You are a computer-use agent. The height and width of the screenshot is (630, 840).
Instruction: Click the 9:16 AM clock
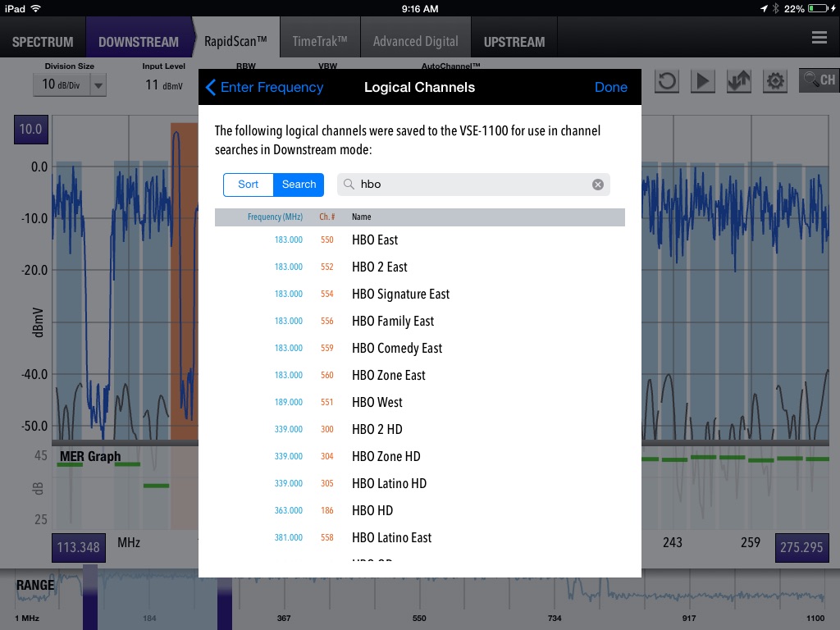(420, 8)
